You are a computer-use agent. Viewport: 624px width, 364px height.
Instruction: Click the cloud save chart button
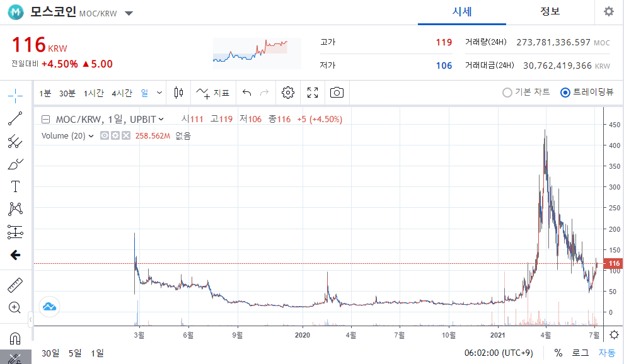click(49, 307)
